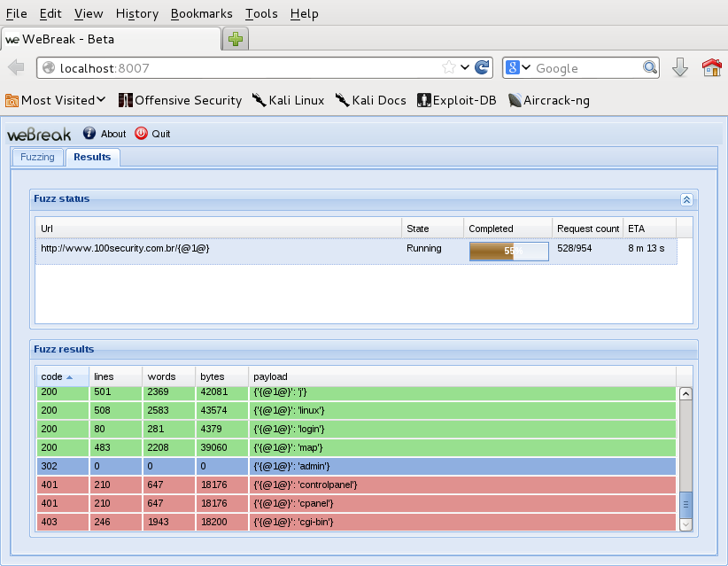Open the Downloads arrow icon
Viewport: 728px width, 566px height.
[680, 68]
